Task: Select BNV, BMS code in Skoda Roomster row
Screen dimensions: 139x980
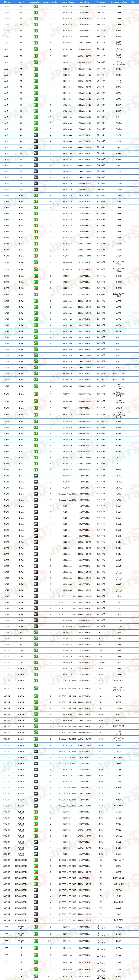Action: (119, 902)
